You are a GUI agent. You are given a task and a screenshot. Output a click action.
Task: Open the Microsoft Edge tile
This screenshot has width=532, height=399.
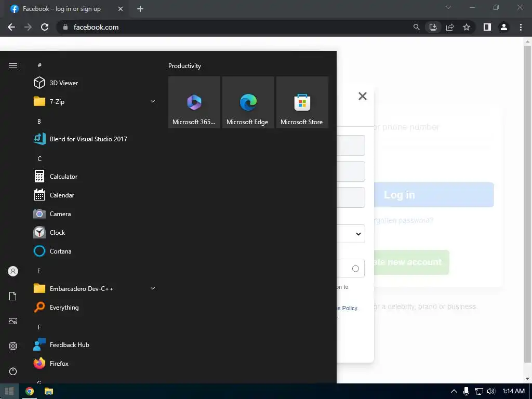click(248, 102)
